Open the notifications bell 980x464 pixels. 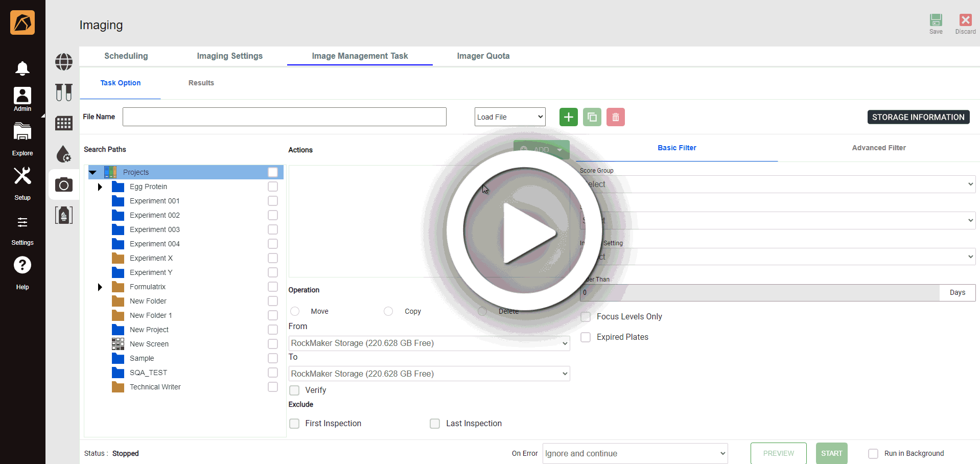tap(22, 68)
